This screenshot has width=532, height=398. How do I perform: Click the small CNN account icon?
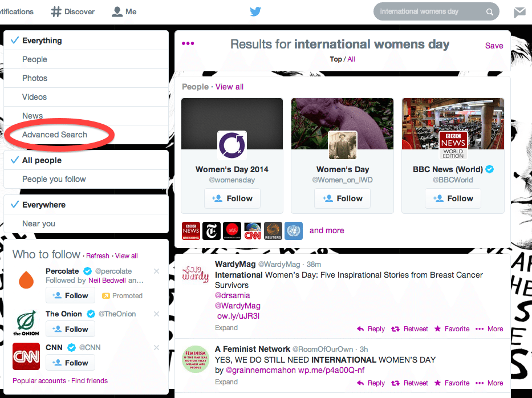pos(253,231)
